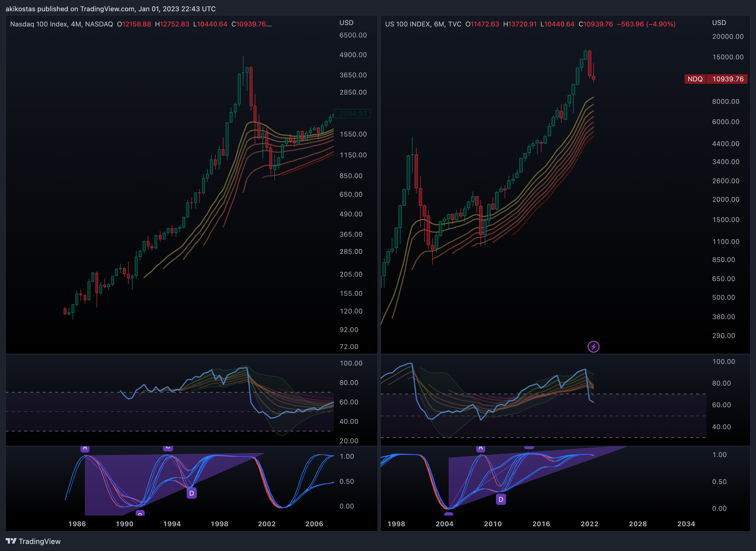Viewport: 756px width, 551px height.
Task: Click the change value −563.96 (−4.90%)
Action: tap(646, 24)
